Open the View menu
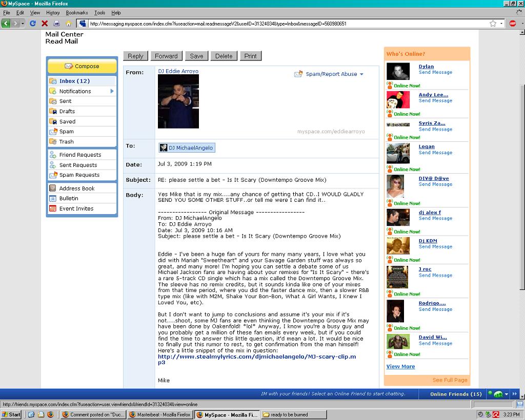This screenshot has width=525, height=420. point(35,13)
